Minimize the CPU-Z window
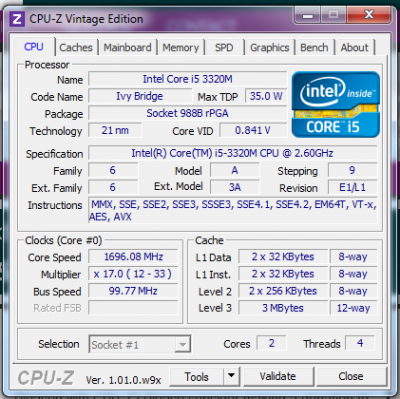 coord(308,15)
